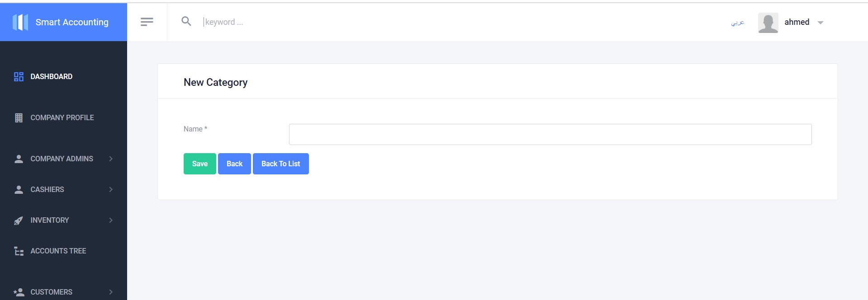Click the search magnifier icon
This screenshot has width=868, height=300.
[186, 21]
